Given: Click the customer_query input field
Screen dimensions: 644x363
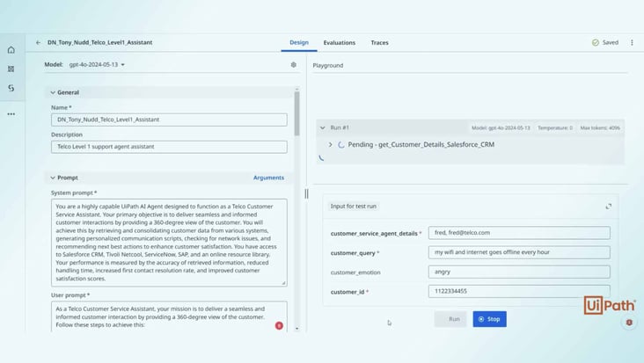Looking at the screenshot, I should tap(519, 252).
